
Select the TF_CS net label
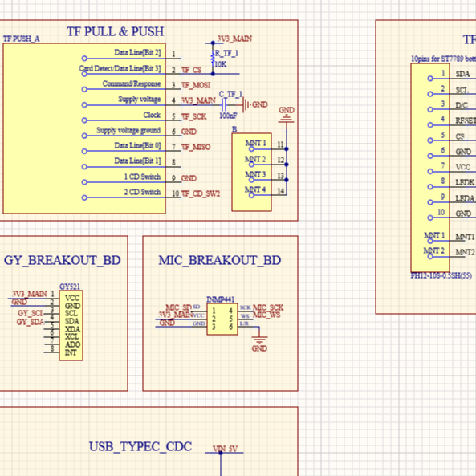(191, 70)
